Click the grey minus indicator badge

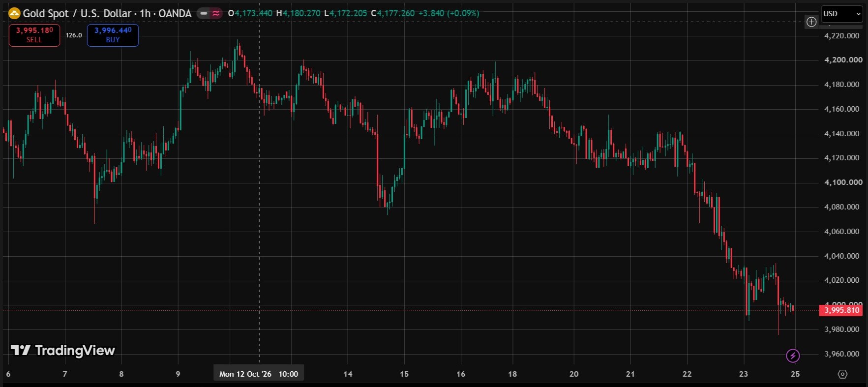204,14
